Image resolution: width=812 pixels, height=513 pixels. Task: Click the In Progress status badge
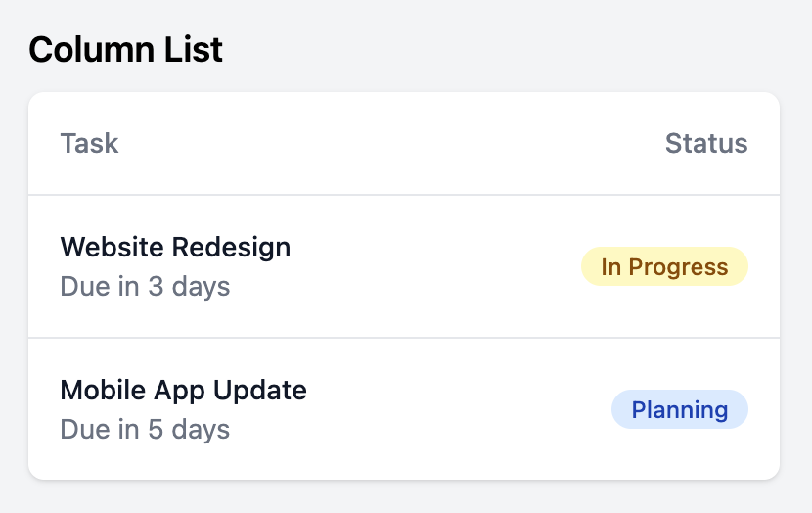(x=664, y=266)
